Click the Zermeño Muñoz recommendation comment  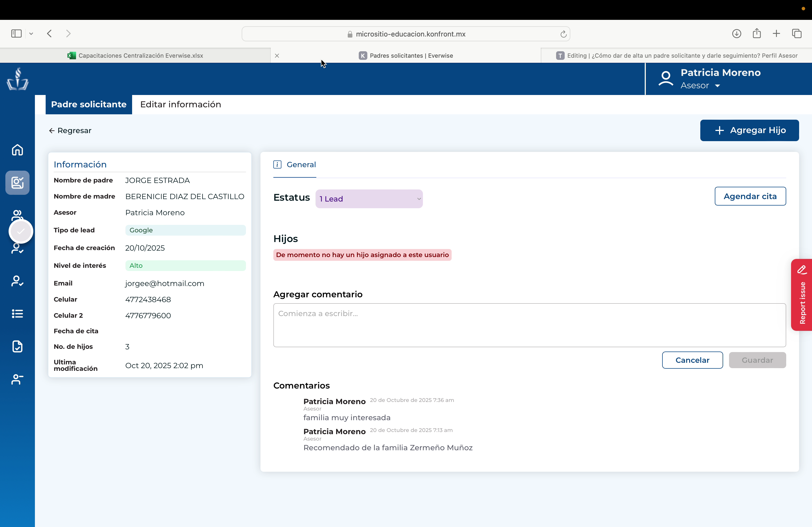click(388, 448)
